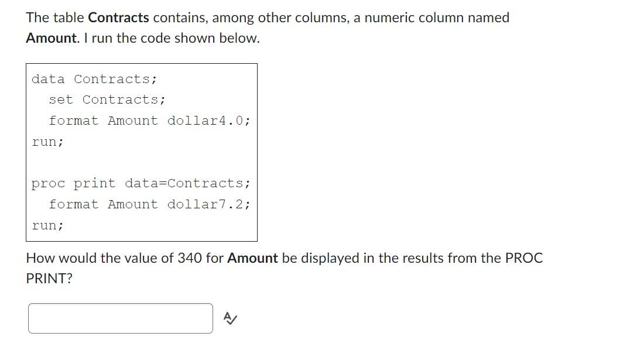Click the code block containing the SAS program
Screen dimensions: 630x364
(x=141, y=152)
